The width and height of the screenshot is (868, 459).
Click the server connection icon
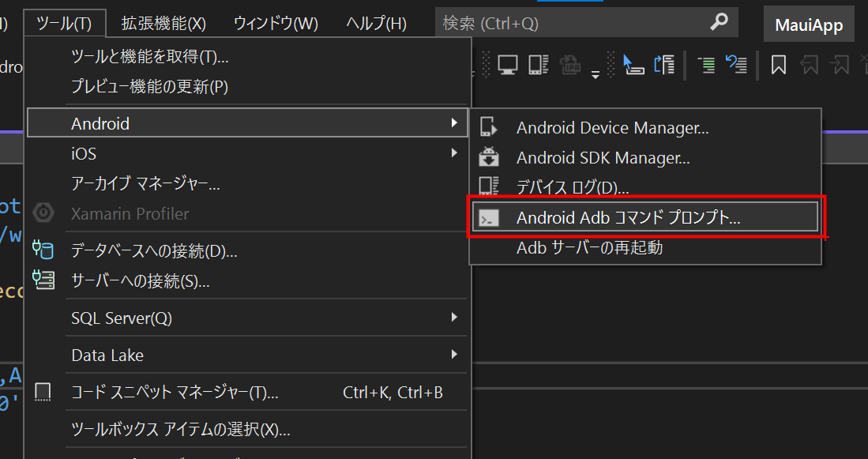(43, 280)
